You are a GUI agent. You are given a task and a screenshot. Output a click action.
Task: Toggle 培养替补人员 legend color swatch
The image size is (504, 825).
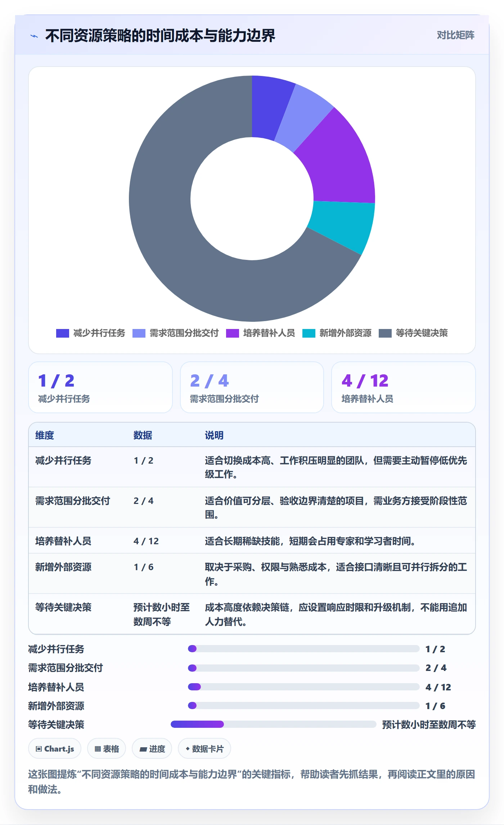click(x=232, y=333)
